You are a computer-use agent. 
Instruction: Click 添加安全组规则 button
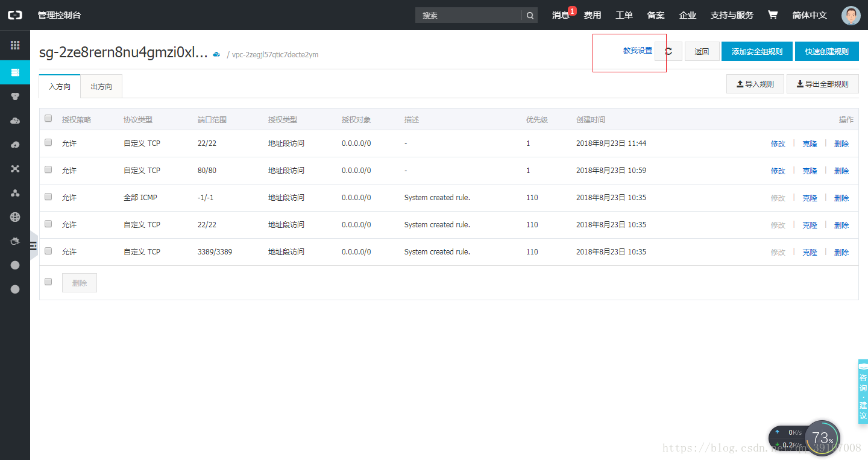point(757,51)
